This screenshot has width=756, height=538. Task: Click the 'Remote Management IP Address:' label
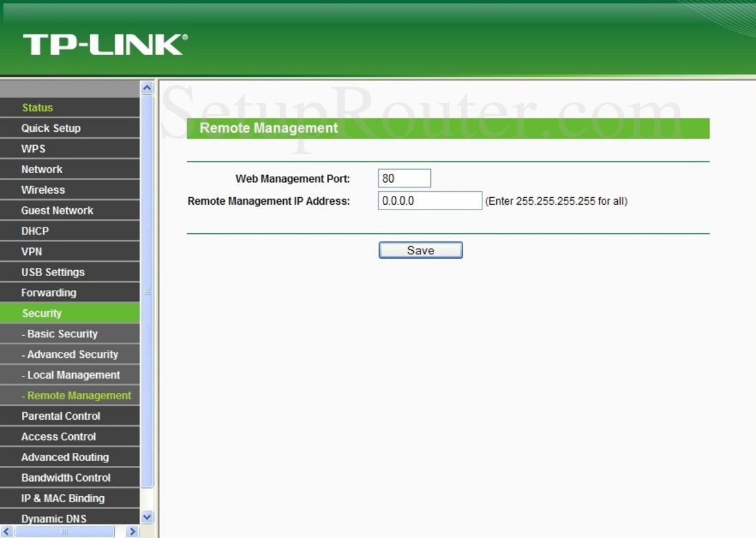269,201
